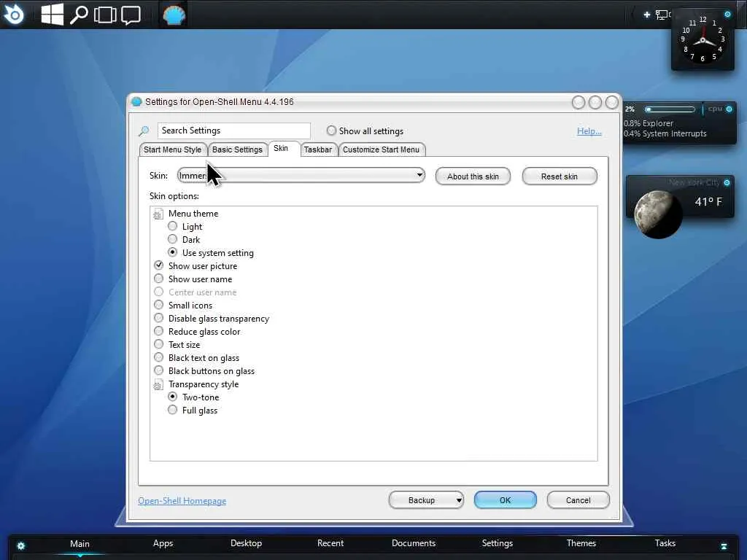Click the Transparency style group icon
The image size is (747, 560).
(158, 385)
